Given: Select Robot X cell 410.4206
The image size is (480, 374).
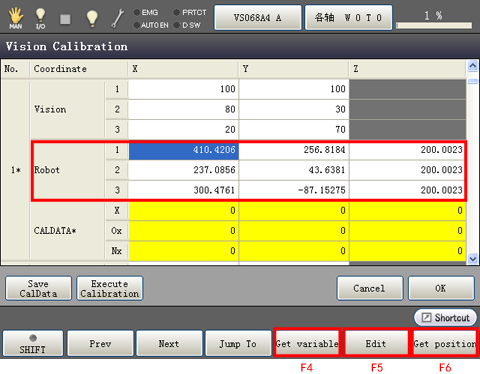Looking at the screenshot, I should (183, 150).
